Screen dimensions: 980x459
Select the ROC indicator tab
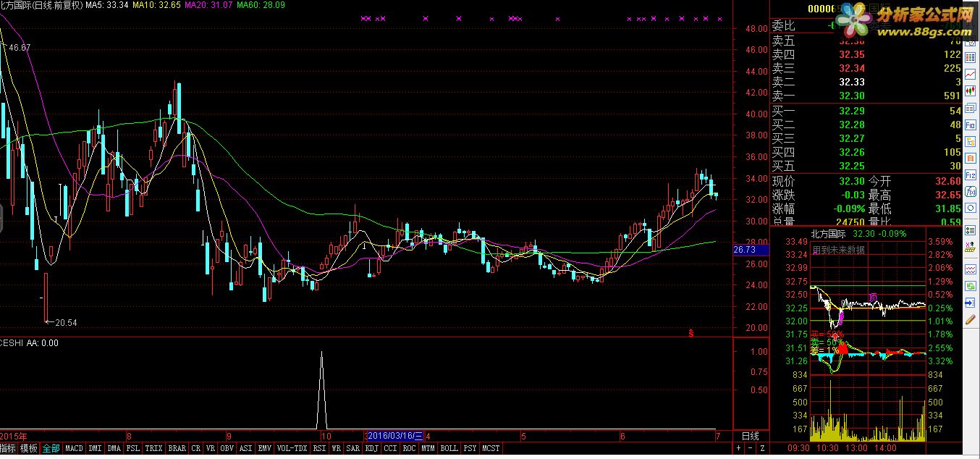tap(409, 448)
